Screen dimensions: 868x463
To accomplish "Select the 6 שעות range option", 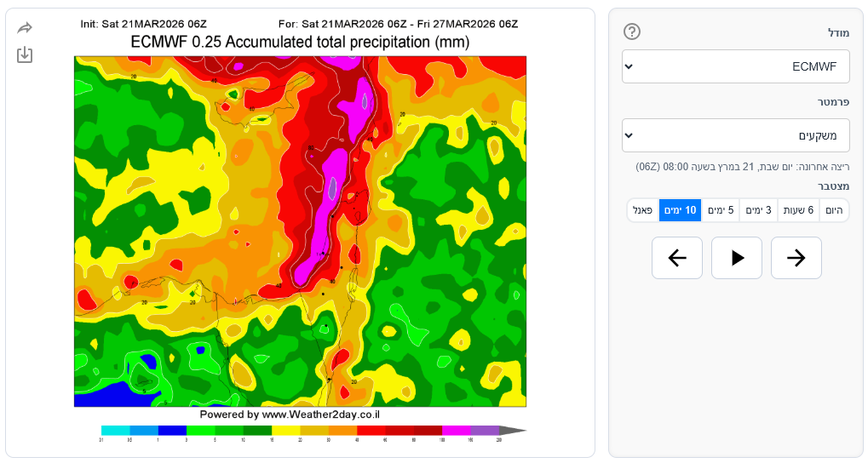I will 798,210.
